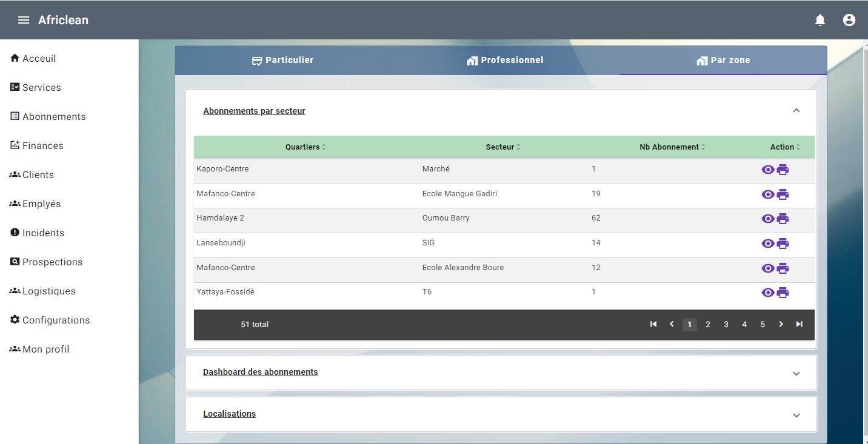Image resolution: width=868 pixels, height=444 pixels.
Task: View details for the Lanseboundji row
Action: tap(768, 244)
